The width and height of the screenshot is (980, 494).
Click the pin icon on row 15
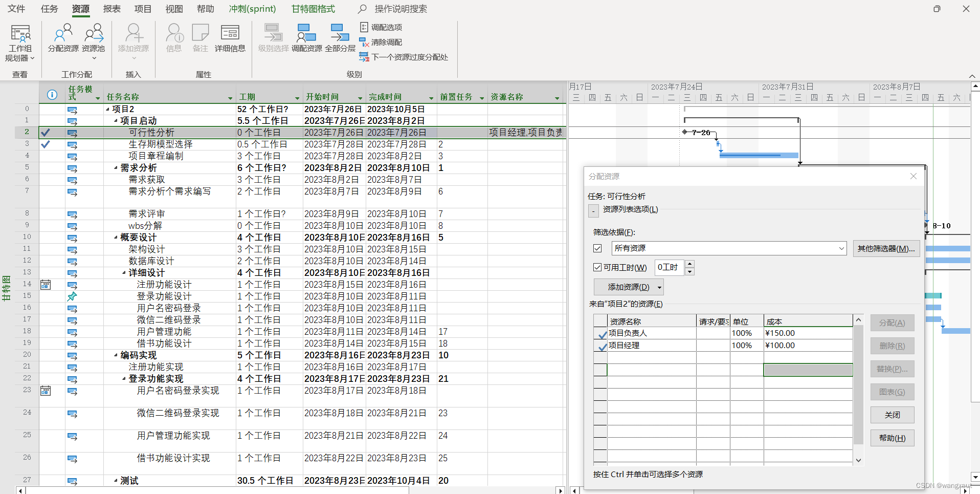click(72, 296)
